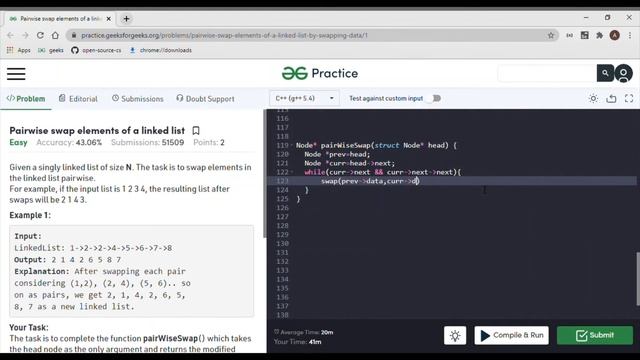Collapse the code fold at line 119
The image size is (640, 360).
291,145
